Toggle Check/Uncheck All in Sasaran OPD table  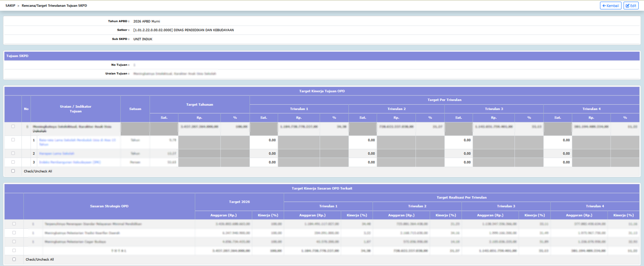[14, 259]
